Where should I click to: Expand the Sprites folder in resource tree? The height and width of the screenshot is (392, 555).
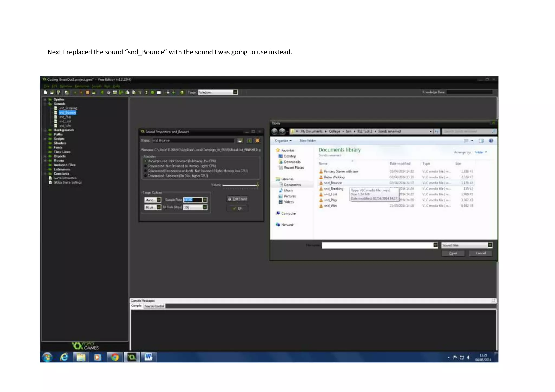point(45,100)
